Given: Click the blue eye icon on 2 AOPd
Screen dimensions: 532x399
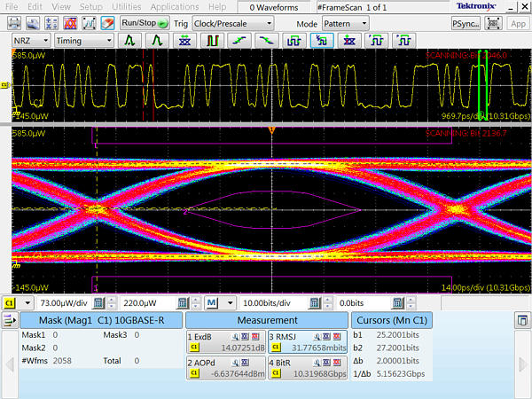Looking at the screenshot, I should 245,363.
